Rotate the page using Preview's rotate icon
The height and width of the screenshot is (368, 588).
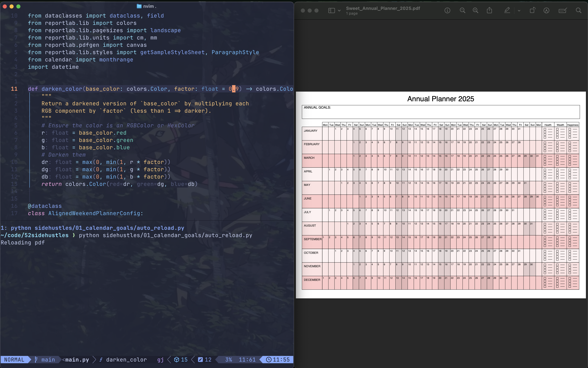(533, 10)
